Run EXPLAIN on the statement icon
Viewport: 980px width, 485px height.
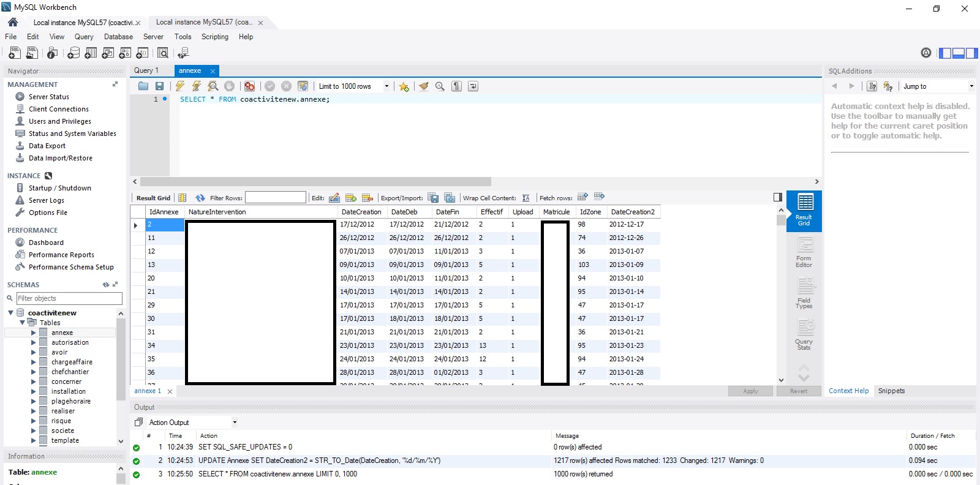pos(213,86)
